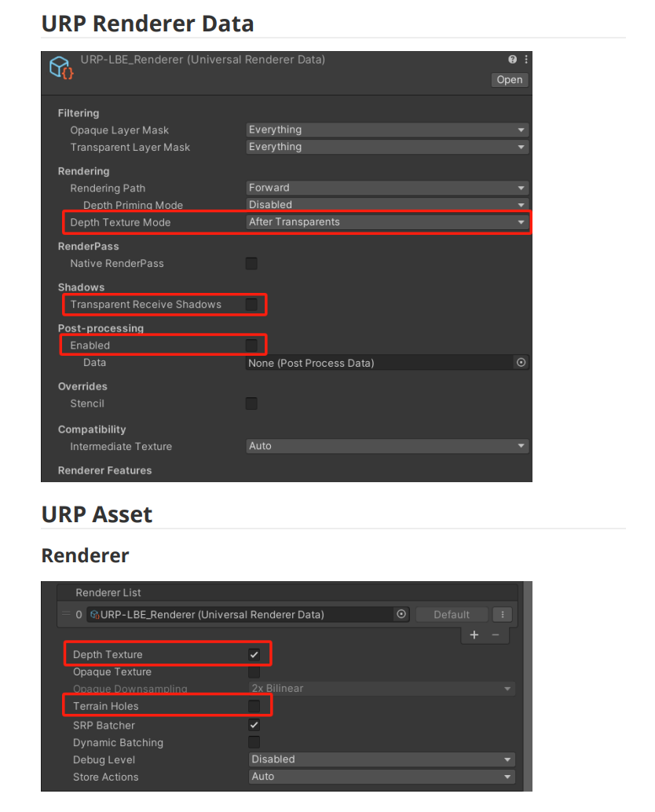The width and height of the screenshot is (655, 812).
Task: Enable the Dynamic Batching checkbox
Action: click(x=254, y=742)
